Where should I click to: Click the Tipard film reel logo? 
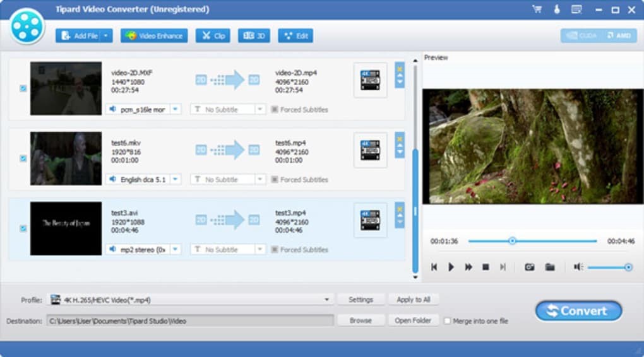click(x=27, y=26)
